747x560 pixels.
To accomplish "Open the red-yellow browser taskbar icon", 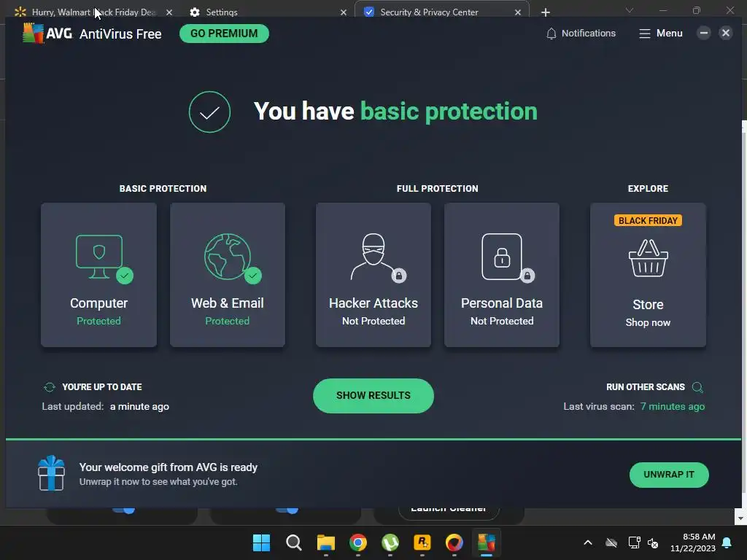I will 454,542.
